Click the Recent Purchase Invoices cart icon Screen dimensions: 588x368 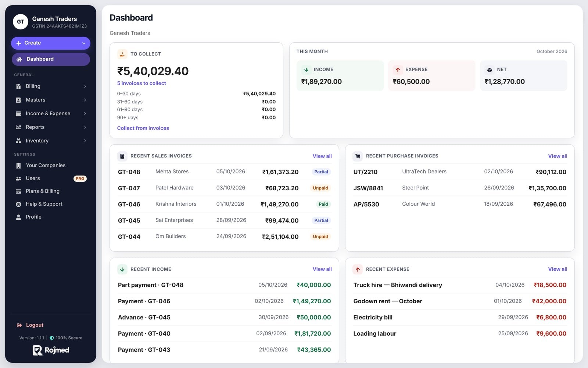pos(358,156)
